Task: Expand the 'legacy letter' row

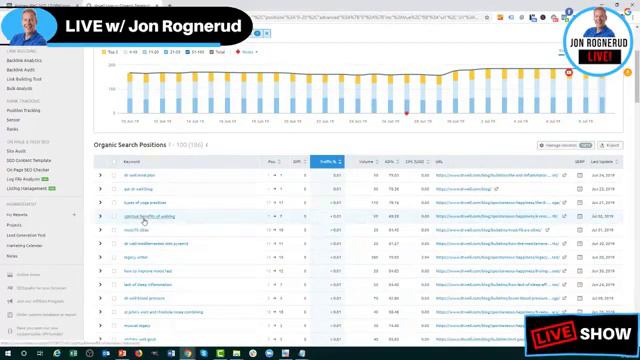Action: tap(100, 257)
